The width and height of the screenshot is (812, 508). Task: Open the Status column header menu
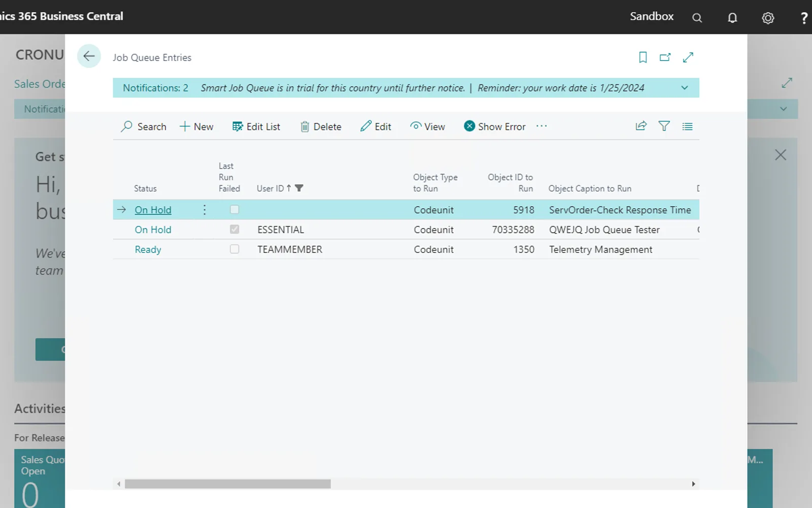(x=145, y=188)
